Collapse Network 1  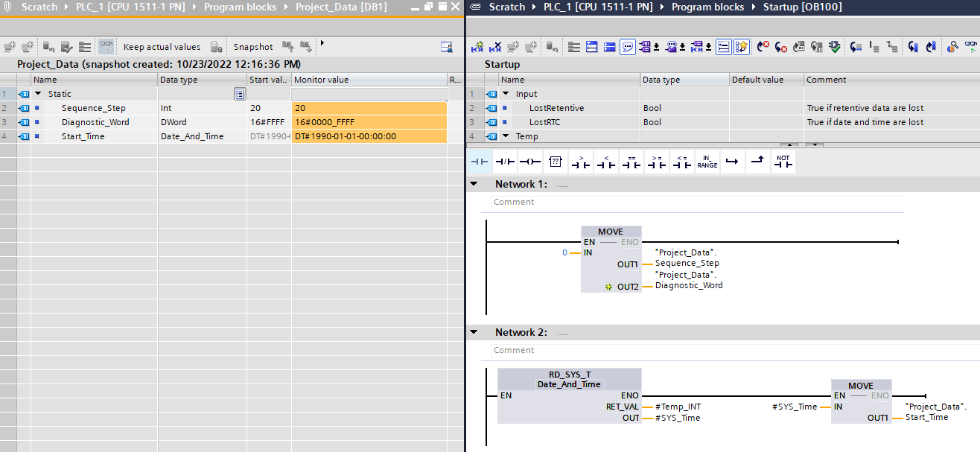tap(474, 184)
